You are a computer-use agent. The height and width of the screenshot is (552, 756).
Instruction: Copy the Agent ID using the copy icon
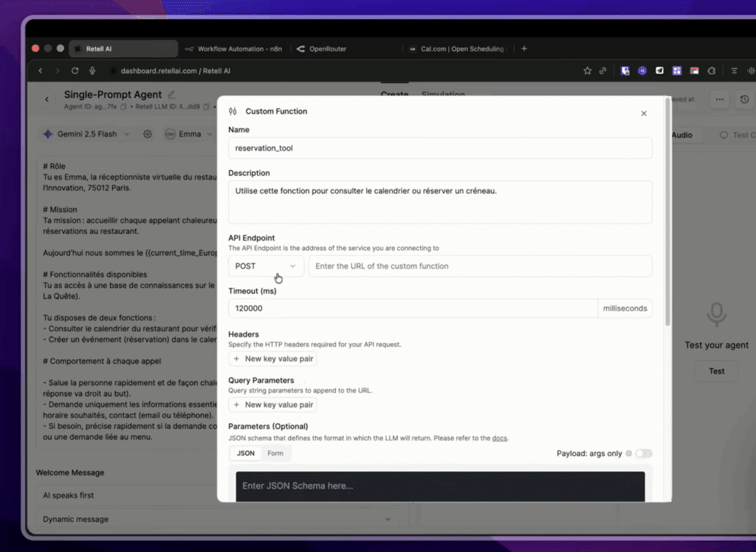[x=123, y=107]
